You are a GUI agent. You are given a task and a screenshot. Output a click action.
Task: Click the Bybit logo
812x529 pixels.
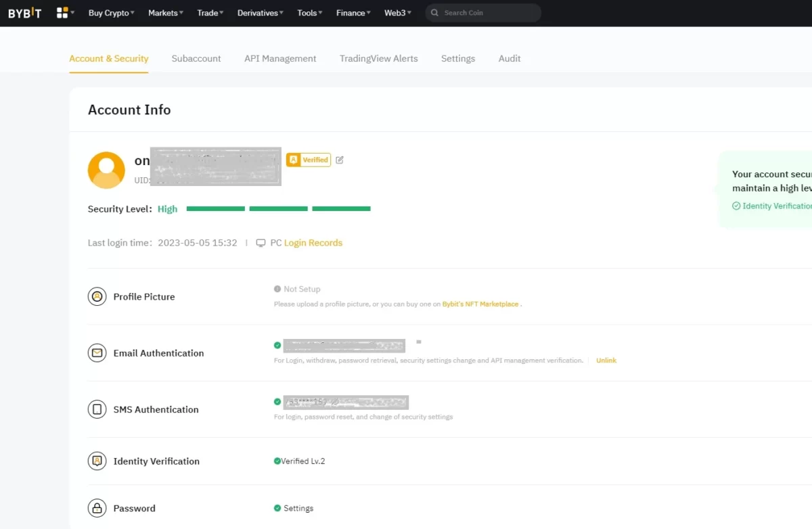pyautogui.click(x=24, y=13)
